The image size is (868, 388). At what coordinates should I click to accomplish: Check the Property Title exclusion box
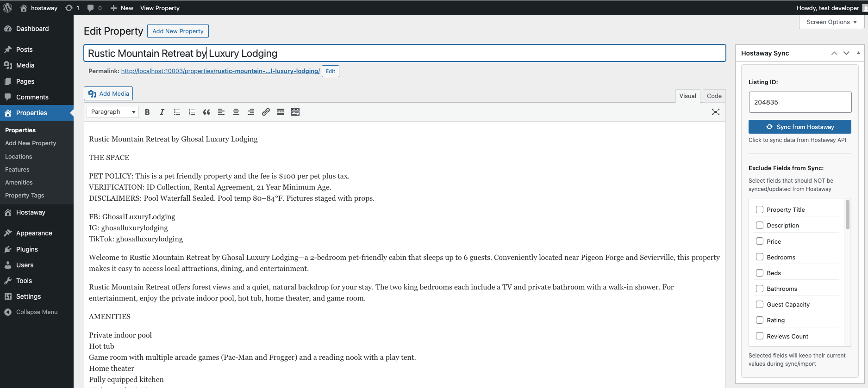pos(760,209)
